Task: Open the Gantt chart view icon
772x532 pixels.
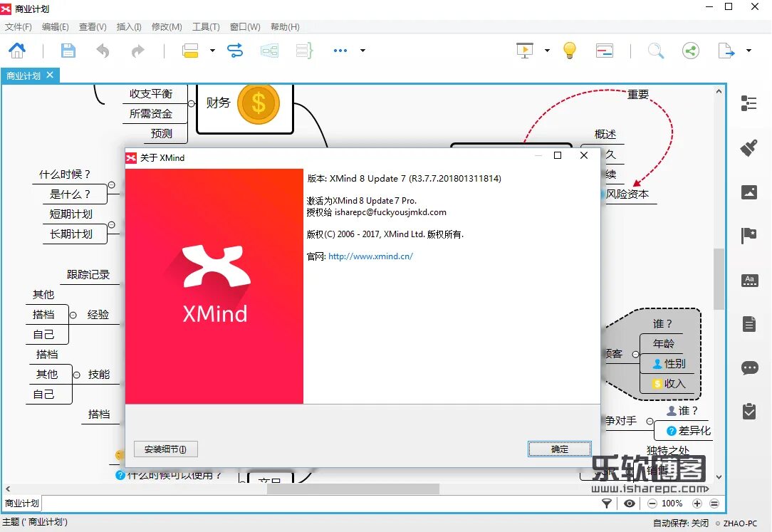Action: 604,50
